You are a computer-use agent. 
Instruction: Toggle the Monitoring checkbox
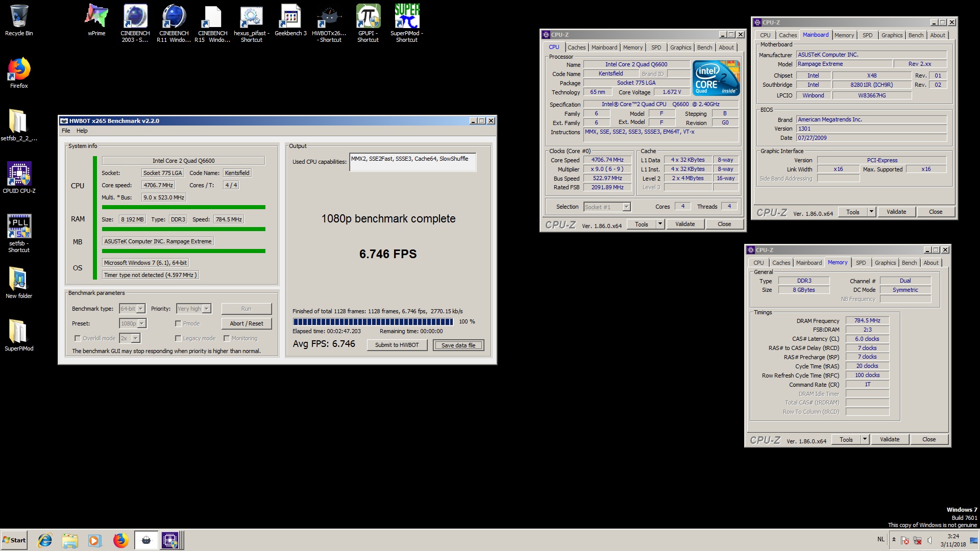click(x=227, y=338)
